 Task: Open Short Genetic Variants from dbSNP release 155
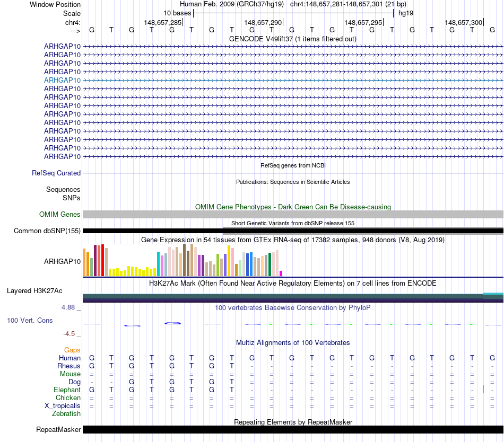(293, 223)
